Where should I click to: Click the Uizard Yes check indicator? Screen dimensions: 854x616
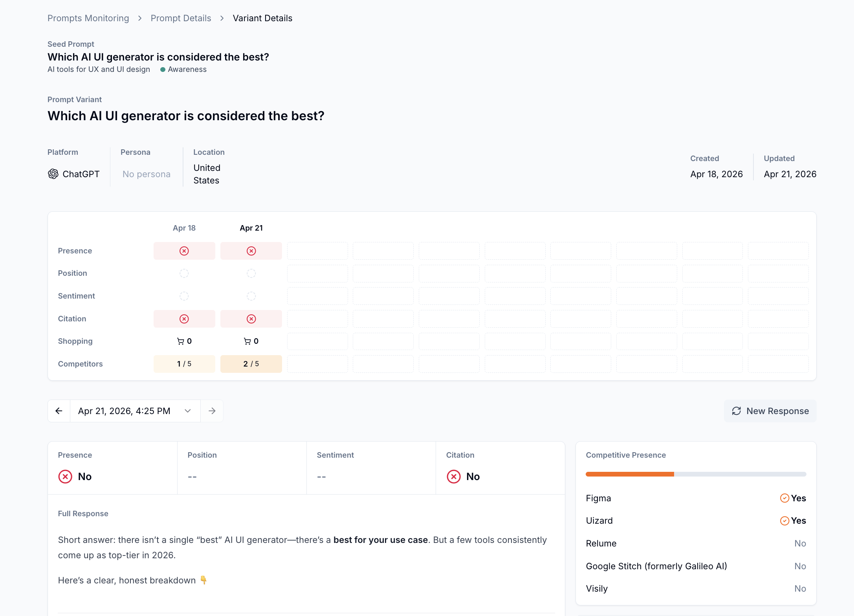pyautogui.click(x=784, y=521)
